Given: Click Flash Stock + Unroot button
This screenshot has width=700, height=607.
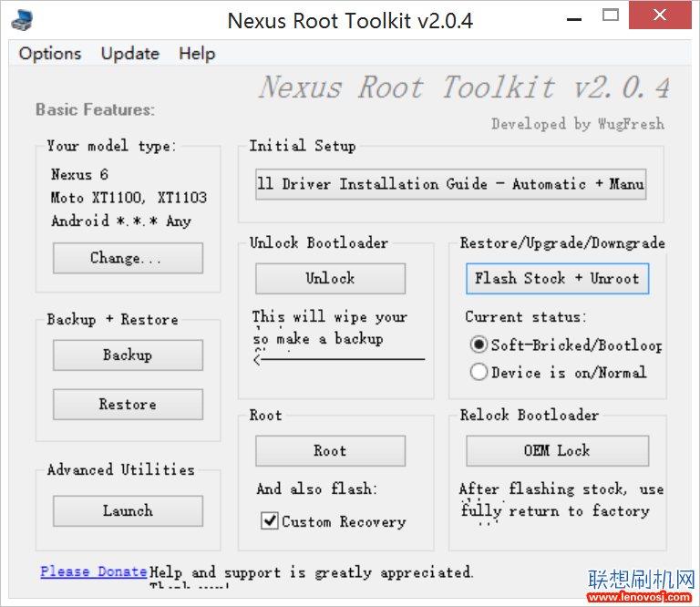Looking at the screenshot, I should (x=557, y=279).
